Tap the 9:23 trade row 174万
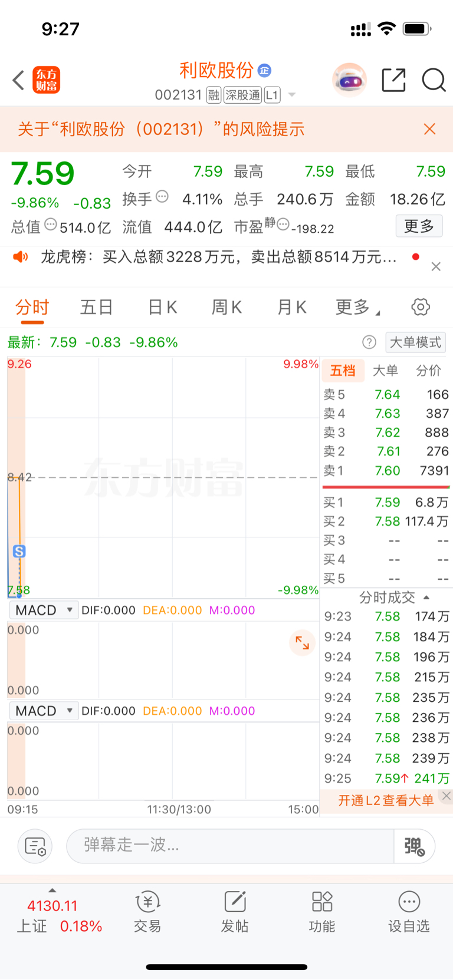 tap(387, 616)
